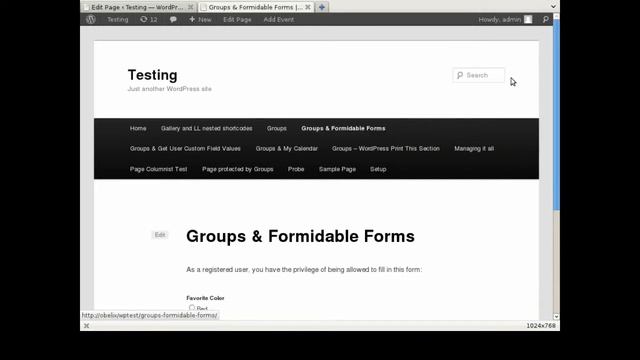Image resolution: width=640 pixels, height=360 pixels.
Task: Click the admin bar search magnifier icon
Action: 545,19
